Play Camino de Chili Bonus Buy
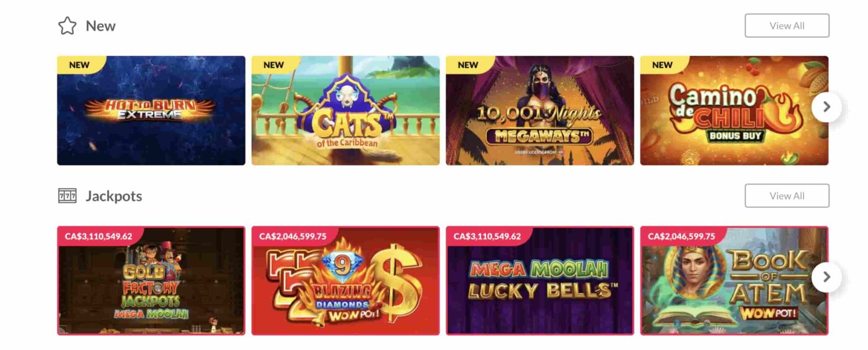Viewport: 868px width, 350px height. pyautogui.click(x=734, y=110)
